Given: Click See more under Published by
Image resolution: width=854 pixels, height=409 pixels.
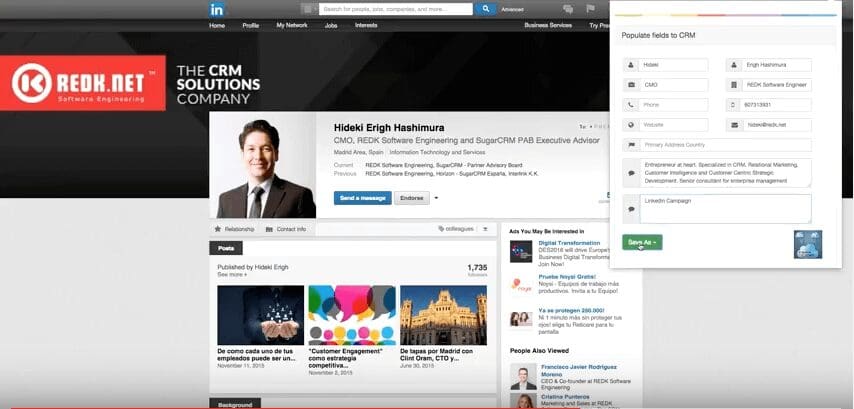Looking at the screenshot, I should point(232,275).
